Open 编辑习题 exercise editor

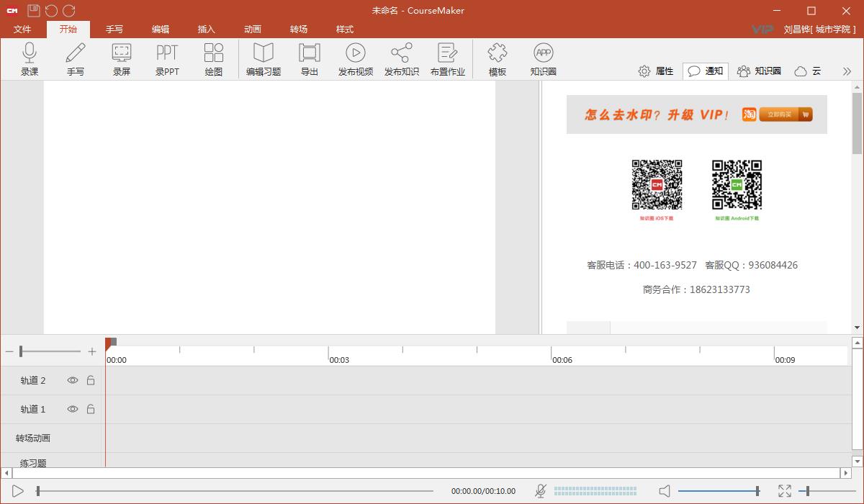click(264, 59)
